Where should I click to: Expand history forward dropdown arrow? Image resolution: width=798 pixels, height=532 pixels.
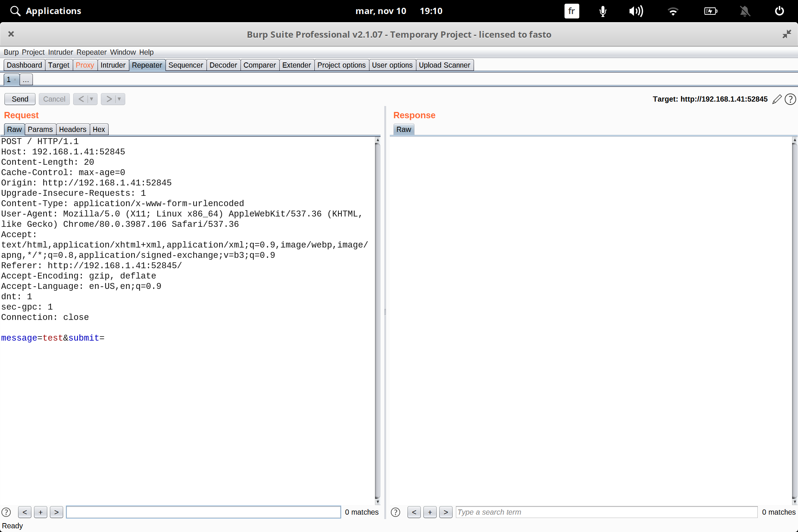(119, 99)
